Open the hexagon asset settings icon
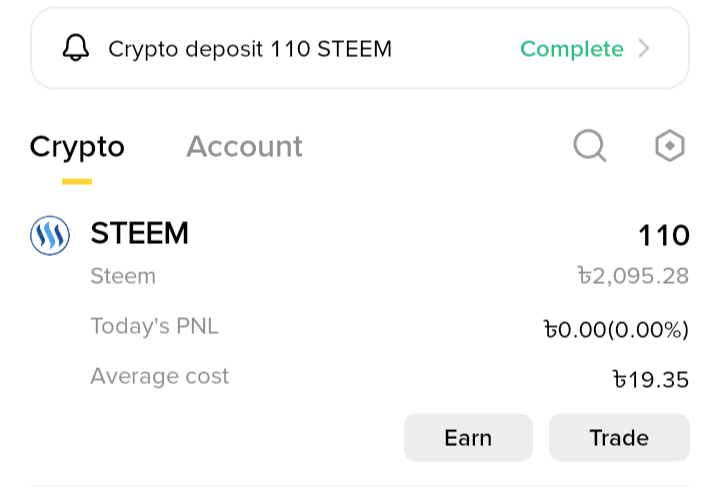The height and width of the screenshot is (493, 720). click(x=669, y=146)
